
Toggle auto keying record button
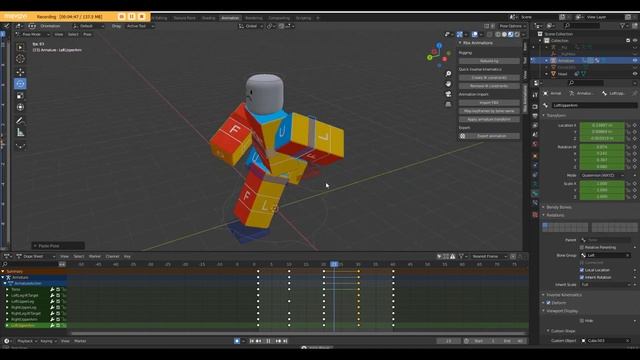237,341
